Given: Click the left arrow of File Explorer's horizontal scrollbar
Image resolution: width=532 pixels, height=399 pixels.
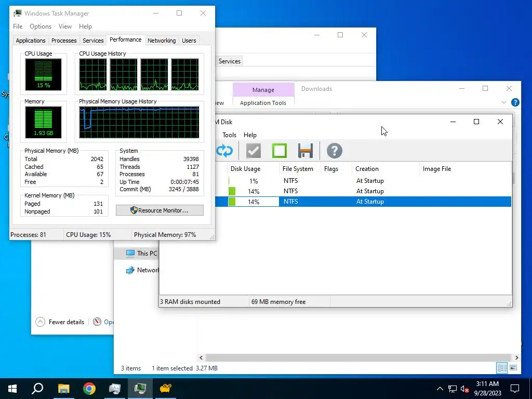Looking at the screenshot, I should (201, 357).
